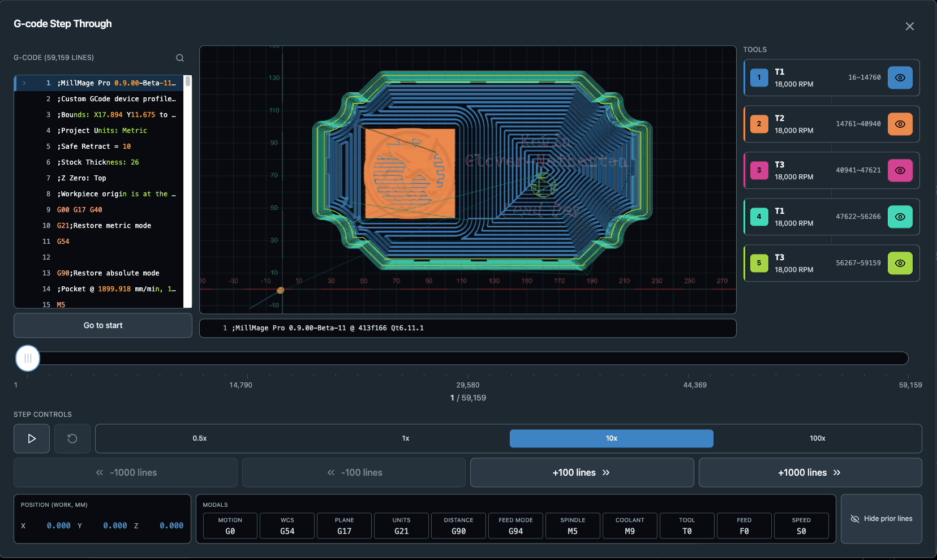Click the orange square in toolpath preview
The height and width of the screenshot is (560, 937).
(x=410, y=174)
